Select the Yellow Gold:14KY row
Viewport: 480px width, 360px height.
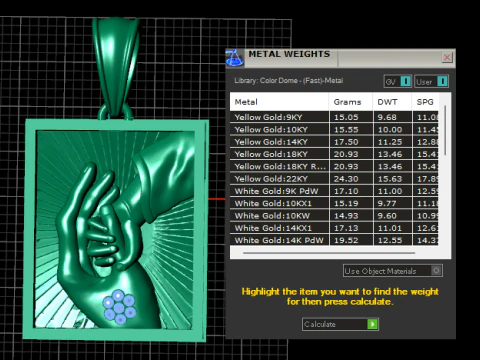(x=334, y=142)
